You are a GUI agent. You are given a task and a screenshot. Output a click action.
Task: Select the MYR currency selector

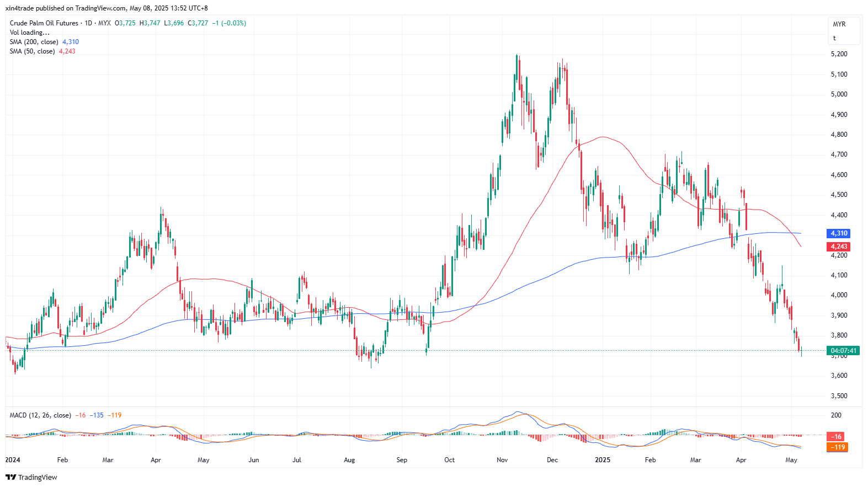coord(839,24)
